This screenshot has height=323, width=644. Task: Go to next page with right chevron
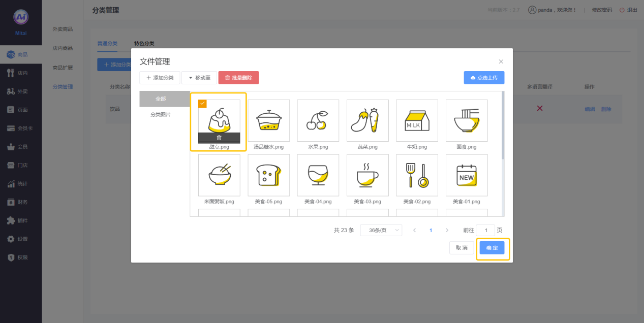pyautogui.click(x=447, y=230)
